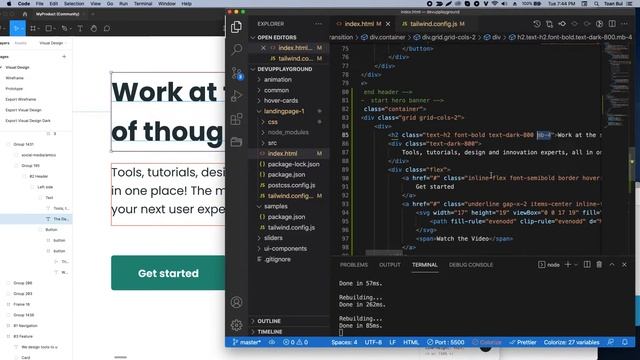Open the folder icon view in activity bar
This screenshot has height=360, width=640.
pyautogui.click(x=237, y=142)
